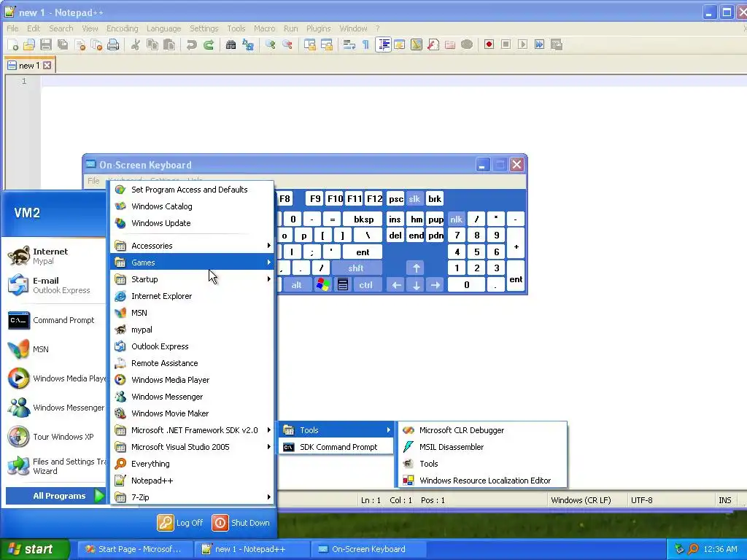Launch Windows Update from programs list

coord(193,223)
